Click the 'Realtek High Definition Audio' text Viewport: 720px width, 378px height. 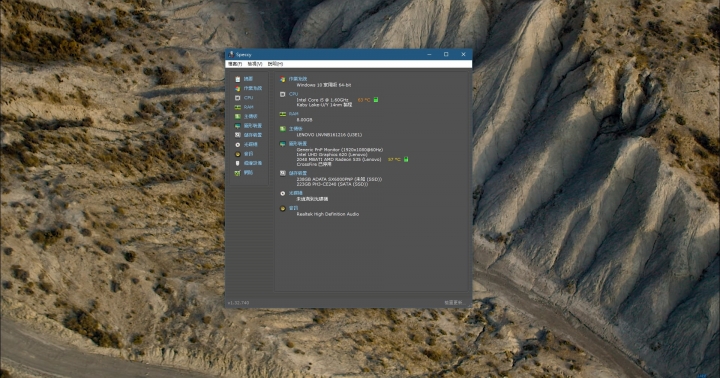coord(328,214)
